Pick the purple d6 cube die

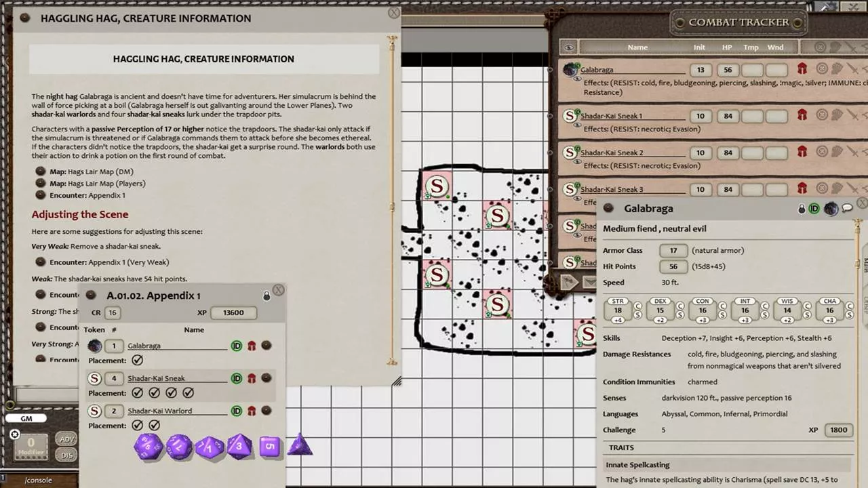coord(270,446)
